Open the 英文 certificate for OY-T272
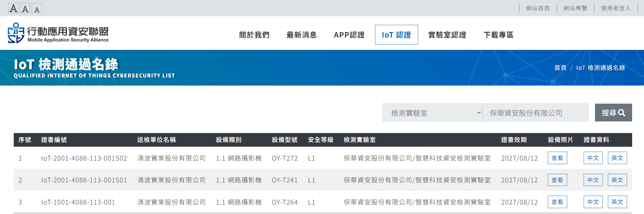The image size is (644, 214). coord(617,158)
